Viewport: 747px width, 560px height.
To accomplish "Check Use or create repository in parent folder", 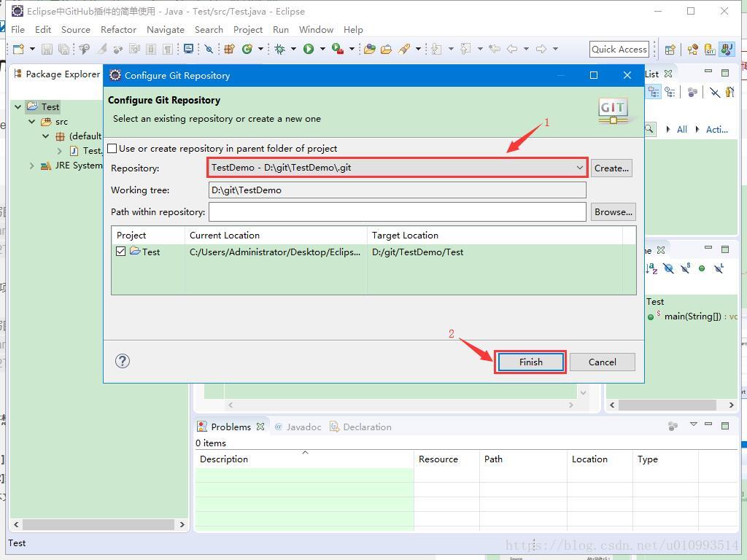I will 112,149.
